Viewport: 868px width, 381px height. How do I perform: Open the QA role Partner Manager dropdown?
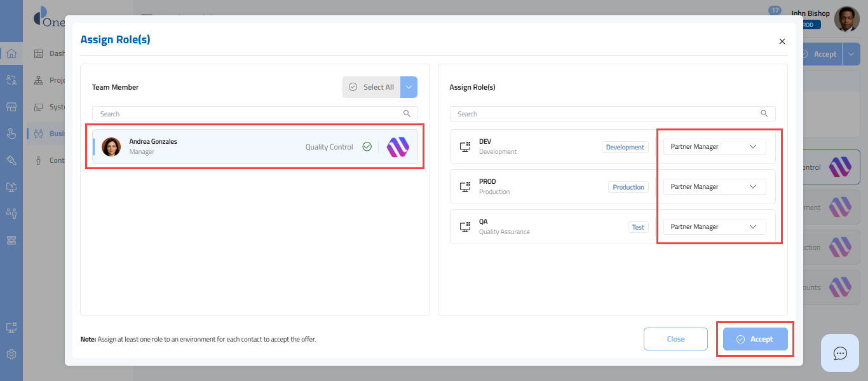714,227
